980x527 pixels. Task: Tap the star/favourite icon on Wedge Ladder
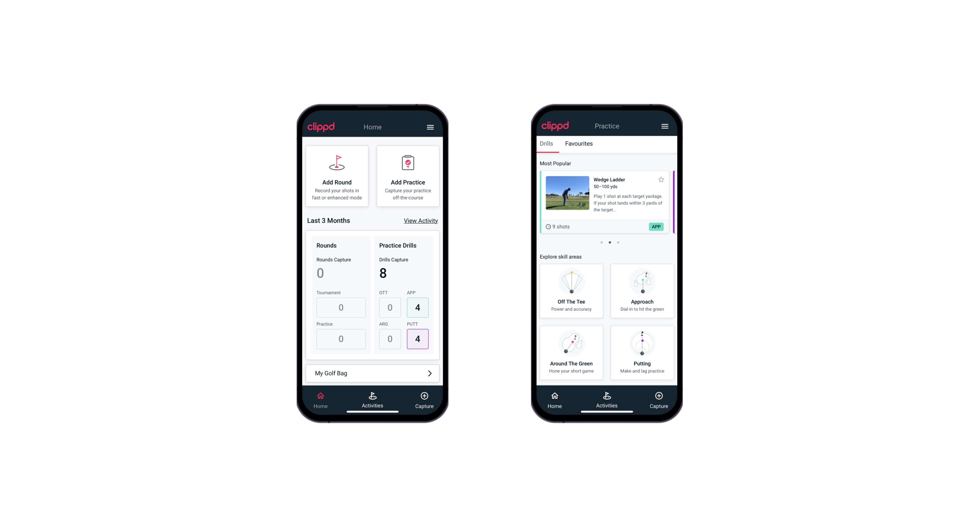pyautogui.click(x=662, y=180)
